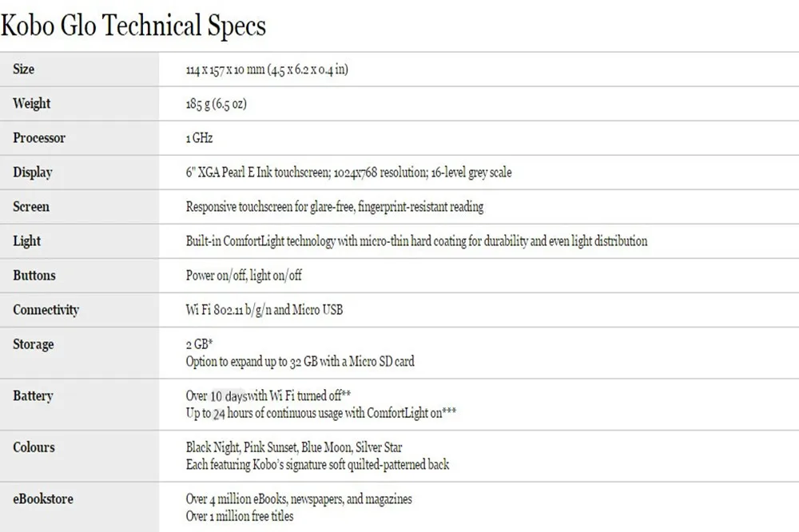Click the 24 hours continuous usage line
This screenshot has height=532, width=799.
(321, 413)
